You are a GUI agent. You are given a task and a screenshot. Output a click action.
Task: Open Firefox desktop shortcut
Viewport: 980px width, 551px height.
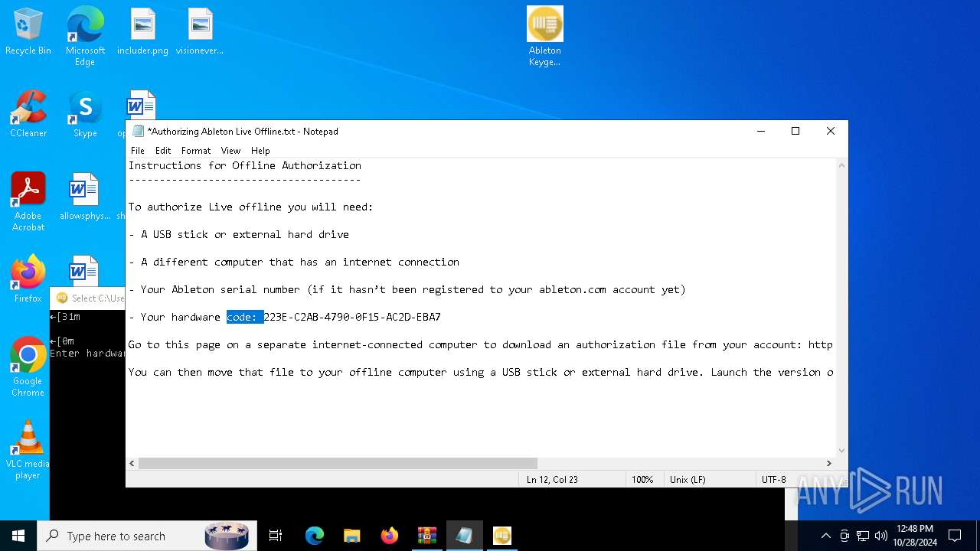click(28, 279)
